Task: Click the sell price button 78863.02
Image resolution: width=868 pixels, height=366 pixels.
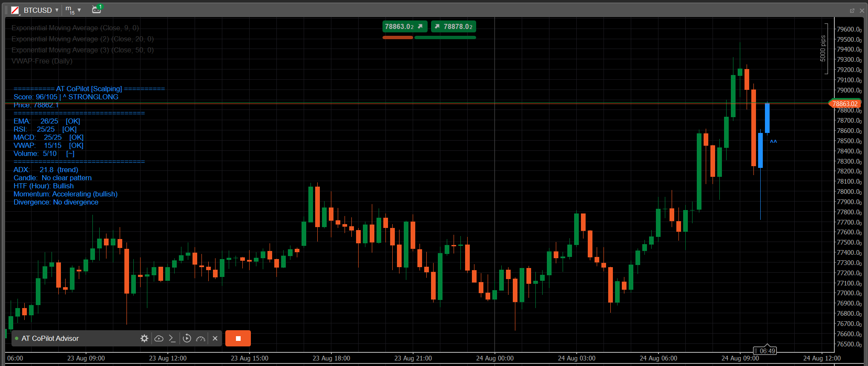Action: pyautogui.click(x=405, y=26)
